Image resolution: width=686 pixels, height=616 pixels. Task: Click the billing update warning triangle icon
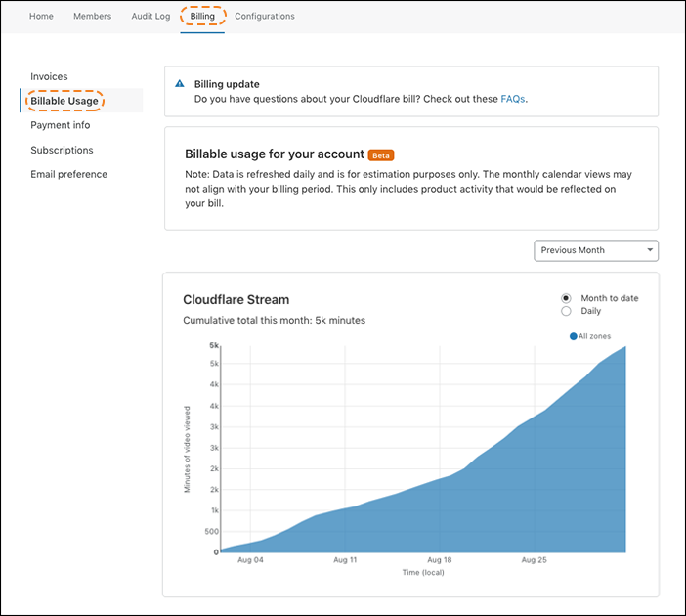pos(180,84)
